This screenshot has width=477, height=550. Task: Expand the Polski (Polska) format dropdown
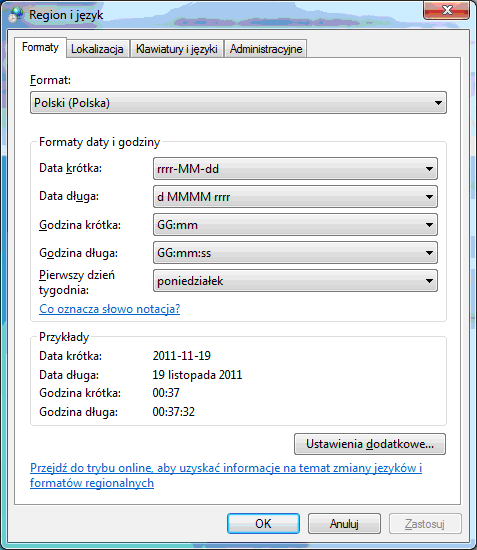pos(238,103)
